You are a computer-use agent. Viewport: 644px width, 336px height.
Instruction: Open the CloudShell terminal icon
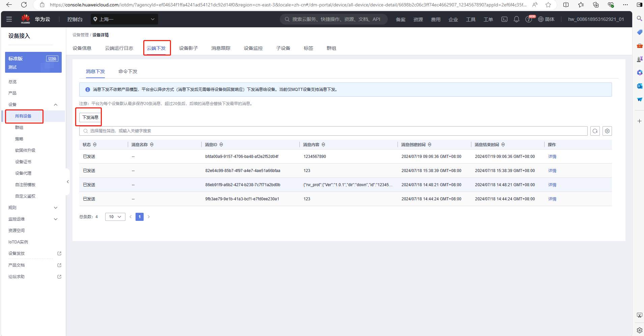pos(504,19)
